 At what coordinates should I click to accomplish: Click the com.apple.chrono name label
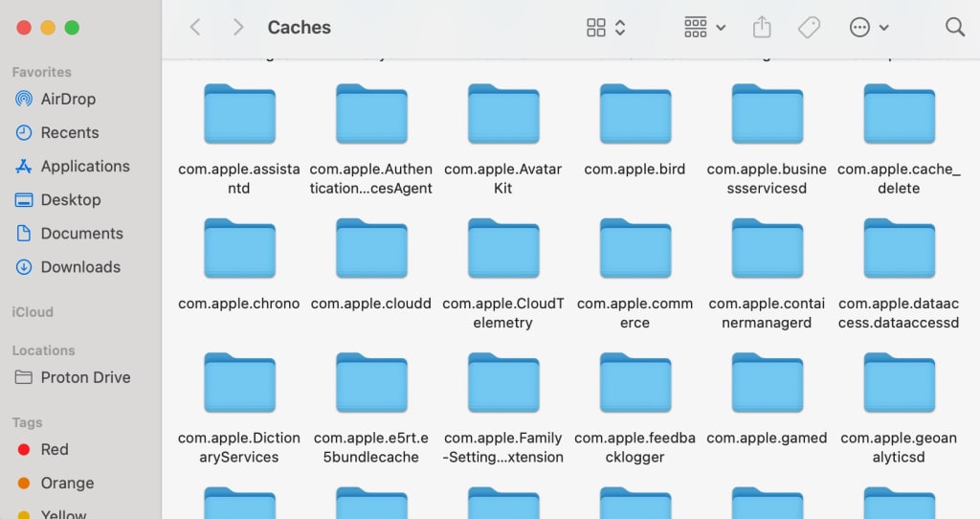pos(238,304)
